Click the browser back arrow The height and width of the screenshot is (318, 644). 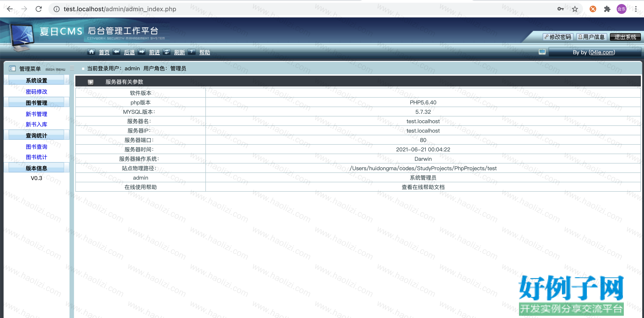tap(10, 9)
